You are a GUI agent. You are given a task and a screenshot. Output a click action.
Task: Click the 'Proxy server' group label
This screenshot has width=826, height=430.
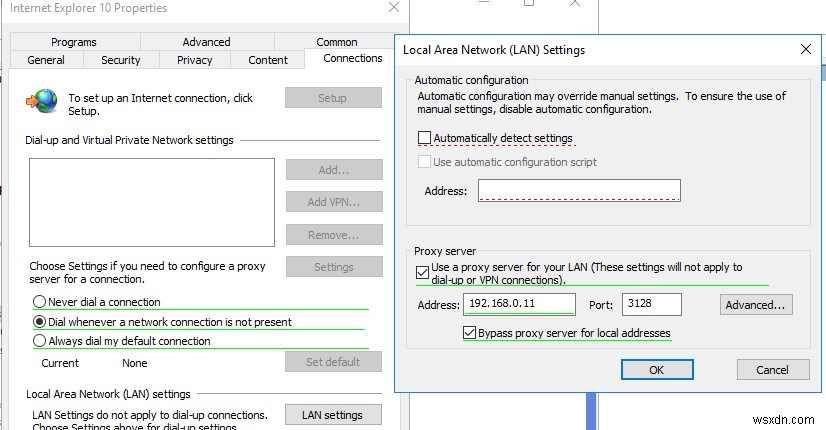point(445,251)
